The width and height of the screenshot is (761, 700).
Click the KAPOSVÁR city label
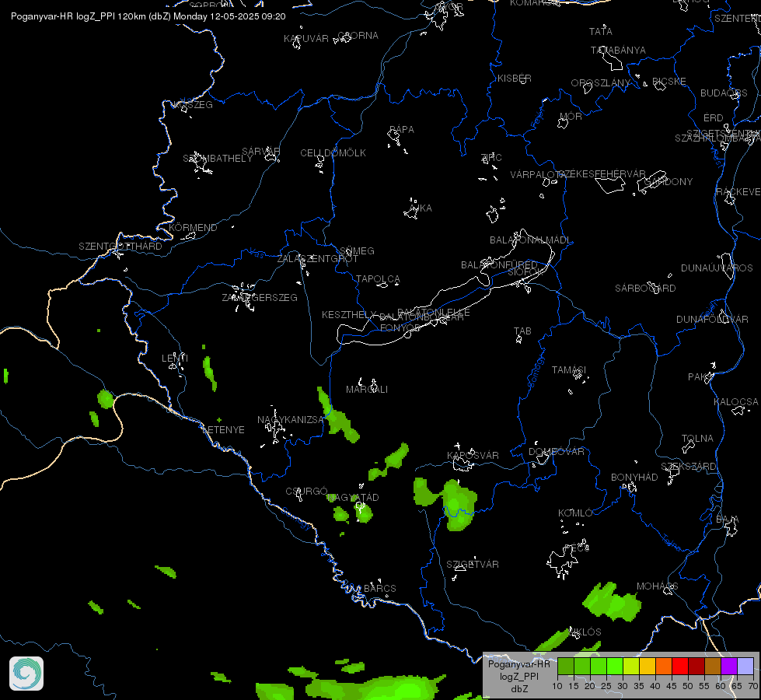click(473, 456)
